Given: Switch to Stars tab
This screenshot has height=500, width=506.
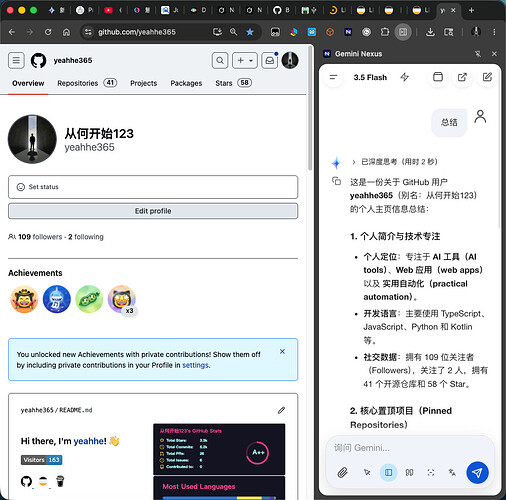Looking at the screenshot, I should (233, 83).
